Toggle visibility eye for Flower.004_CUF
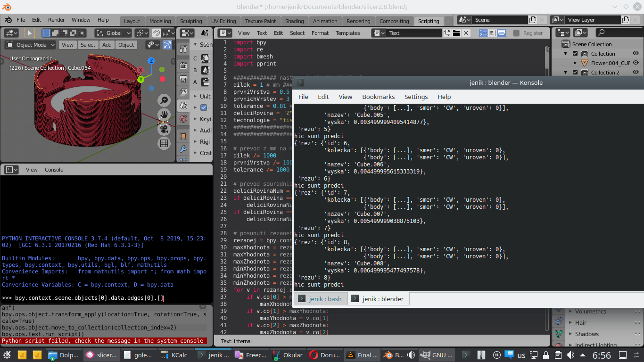Image resolution: width=644 pixels, height=362 pixels. [x=636, y=63]
